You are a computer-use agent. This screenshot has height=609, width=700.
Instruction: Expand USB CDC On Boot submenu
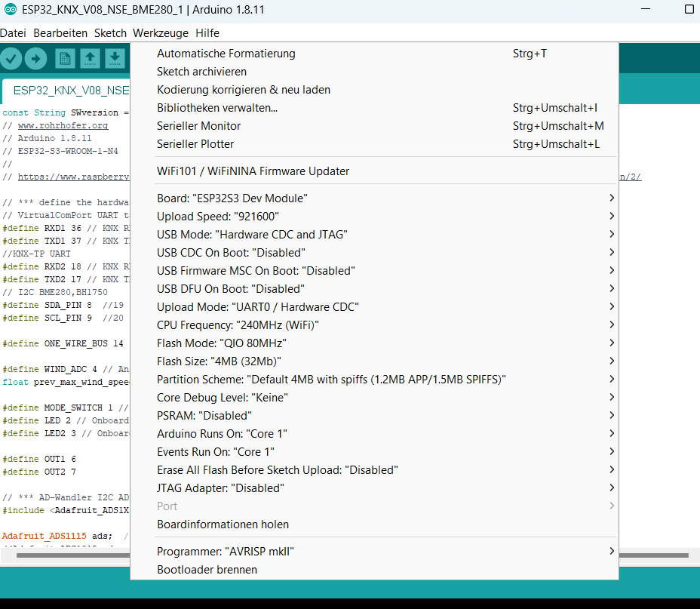[374, 253]
